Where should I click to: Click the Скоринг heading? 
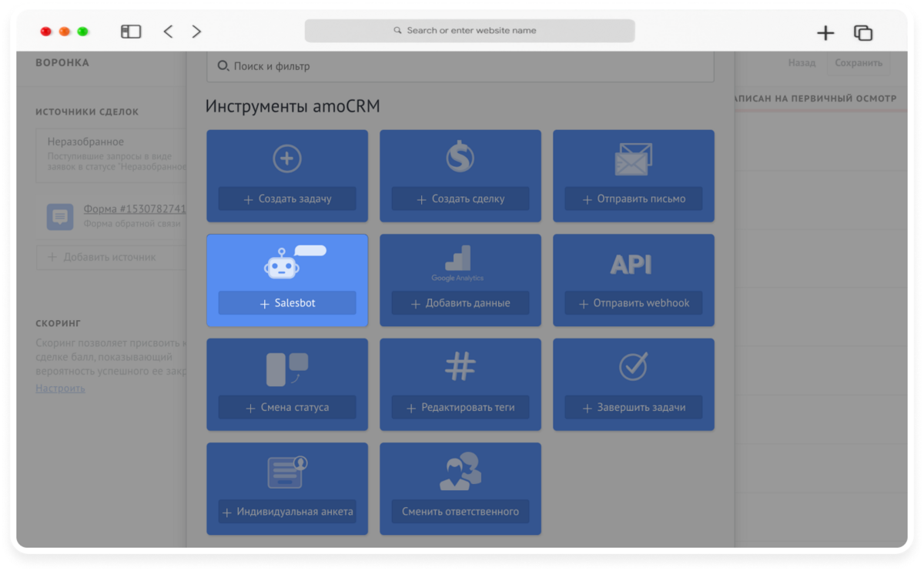click(x=58, y=324)
